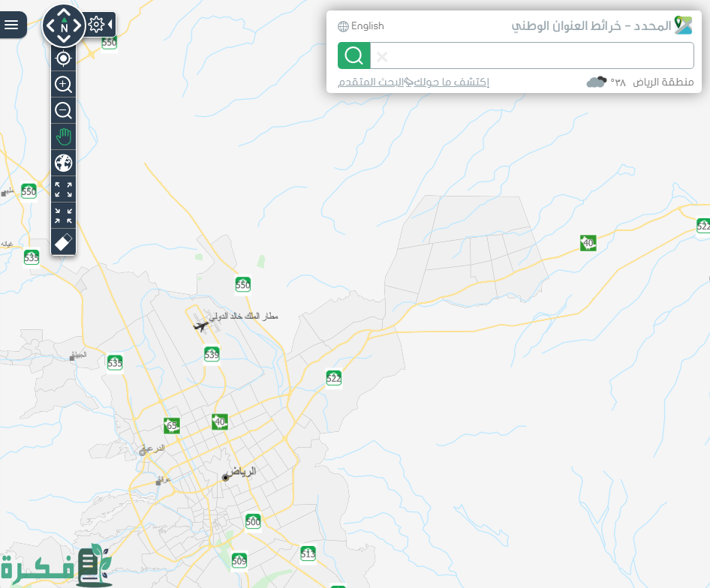Click the الجبيلة place label
The image size is (710, 588).
click(80, 355)
